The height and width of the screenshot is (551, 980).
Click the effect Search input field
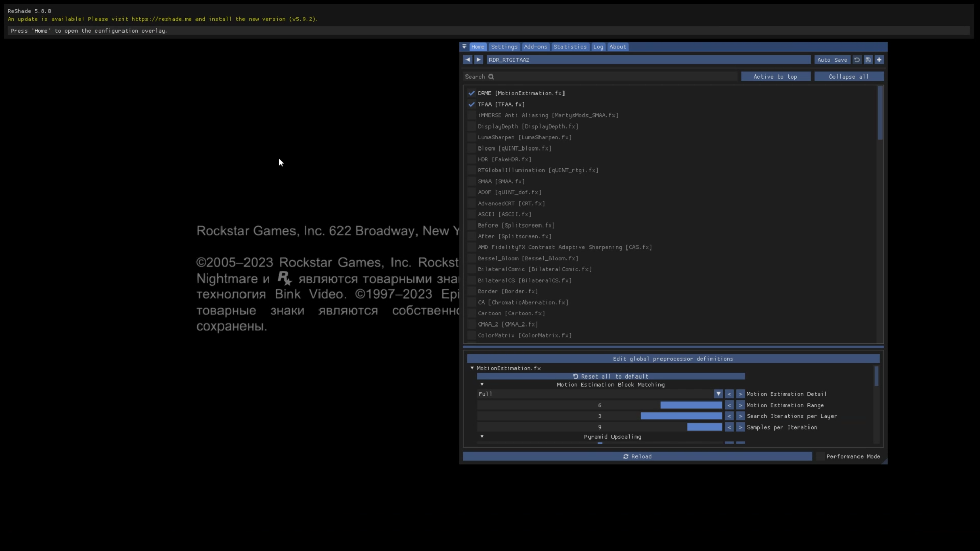(600, 77)
